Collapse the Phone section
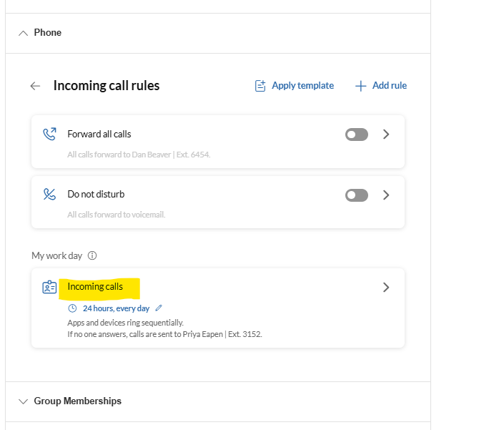Viewport: 504px width, 430px height. click(23, 33)
